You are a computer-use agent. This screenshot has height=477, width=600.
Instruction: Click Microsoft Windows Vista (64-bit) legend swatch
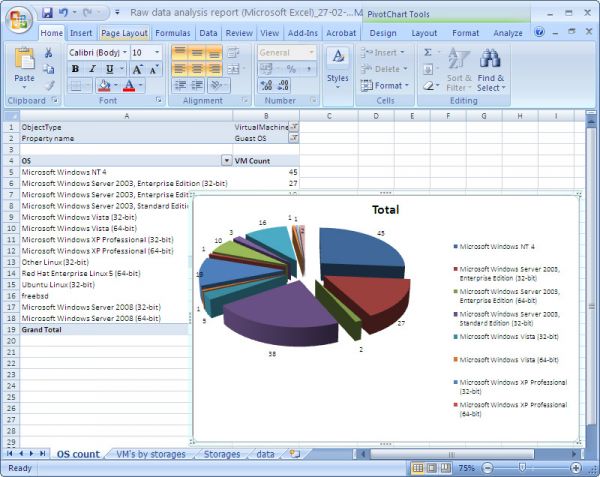coord(455,359)
